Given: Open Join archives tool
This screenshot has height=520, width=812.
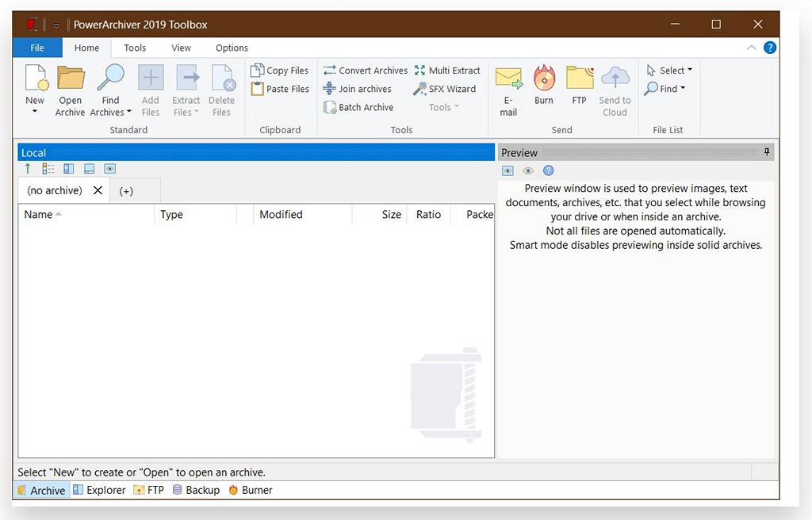Looking at the screenshot, I should 357,89.
